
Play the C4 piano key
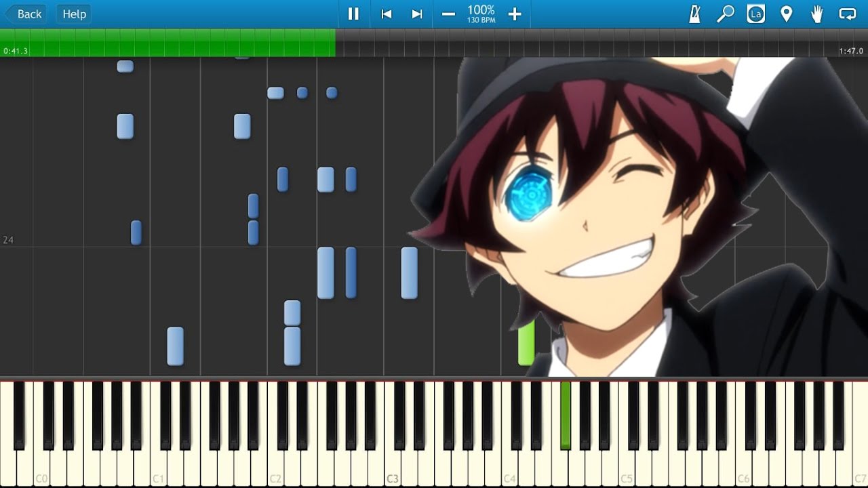[x=509, y=468]
